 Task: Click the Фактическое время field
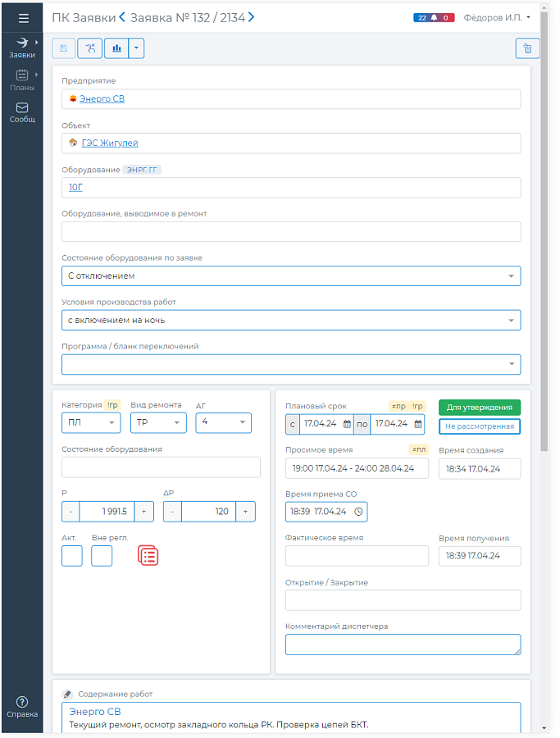pyautogui.click(x=357, y=555)
